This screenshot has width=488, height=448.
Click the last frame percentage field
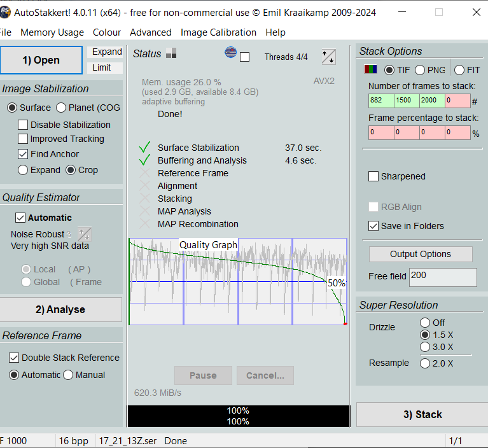(457, 132)
